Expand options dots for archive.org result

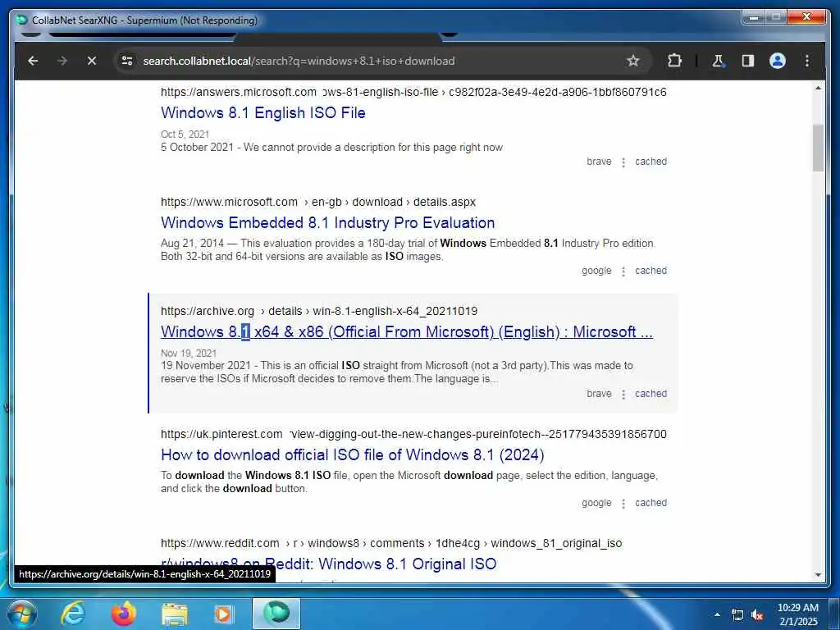pos(623,395)
